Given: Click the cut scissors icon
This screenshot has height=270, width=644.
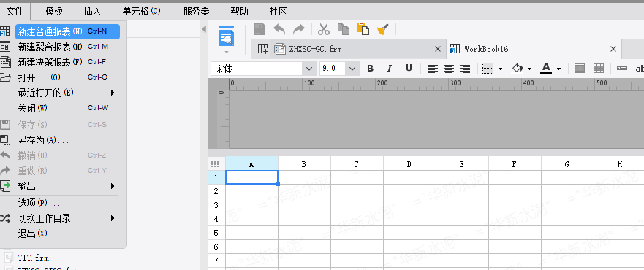Looking at the screenshot, I should (324, 29).
